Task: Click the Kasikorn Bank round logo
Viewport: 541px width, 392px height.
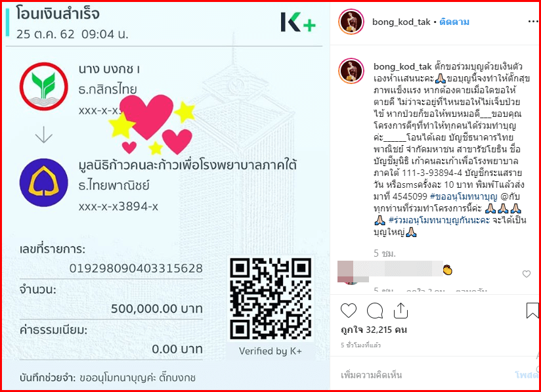Action: [43, 87]
